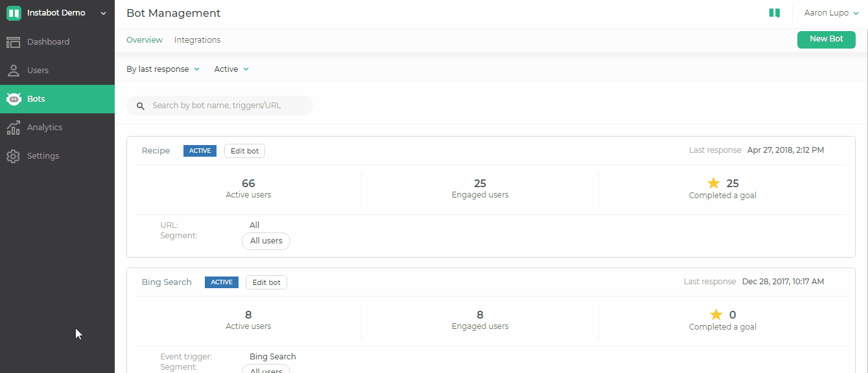Switch to the Integrations tab
The image size is (868, 373).
click(x=198, y=40)
